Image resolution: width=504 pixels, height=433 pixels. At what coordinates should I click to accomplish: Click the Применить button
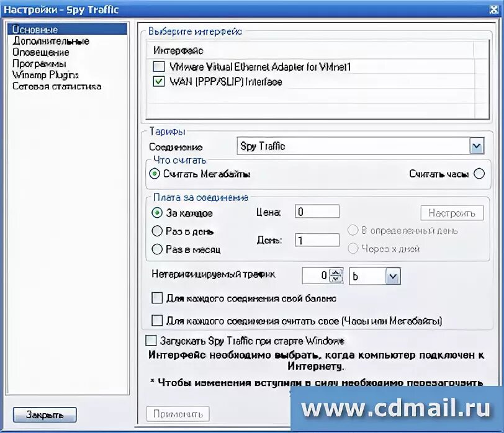178,414
